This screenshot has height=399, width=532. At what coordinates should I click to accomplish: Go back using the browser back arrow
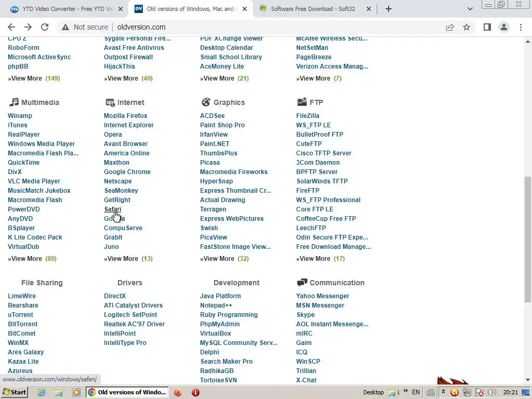pos(11,27)
